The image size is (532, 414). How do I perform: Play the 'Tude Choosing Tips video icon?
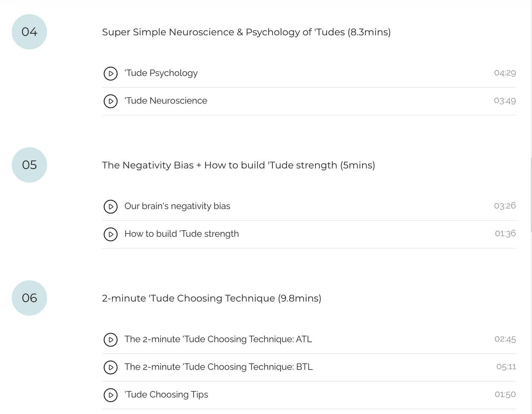[x=110, y=395]
